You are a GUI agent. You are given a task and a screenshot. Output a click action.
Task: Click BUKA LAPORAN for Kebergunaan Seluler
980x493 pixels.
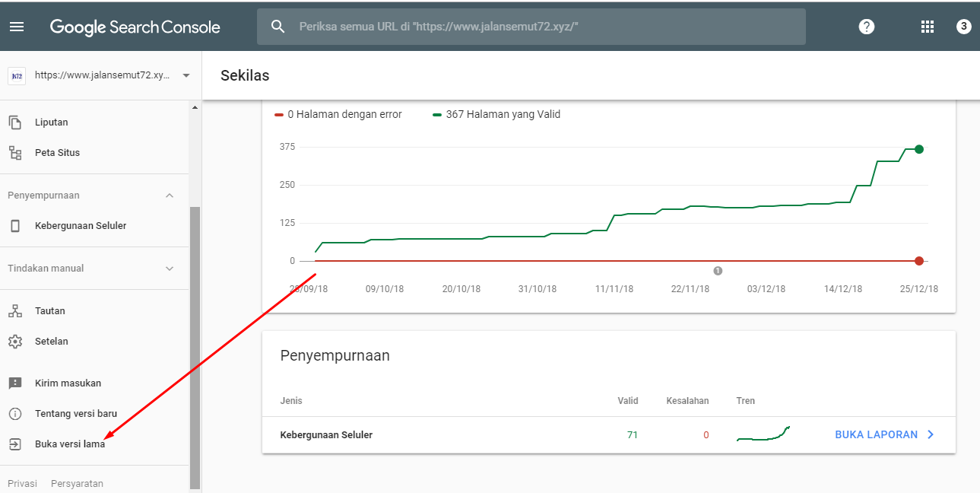[x=876, y=434]
